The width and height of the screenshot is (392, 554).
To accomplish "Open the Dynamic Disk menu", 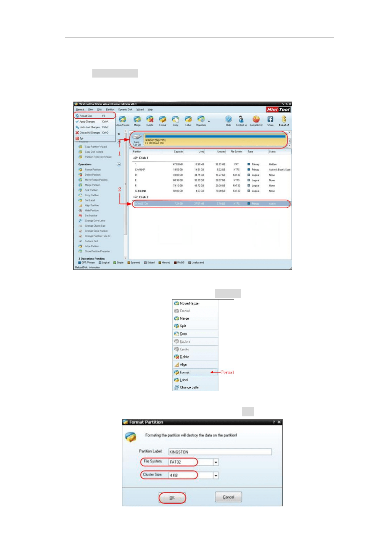I will pos(125,109).
